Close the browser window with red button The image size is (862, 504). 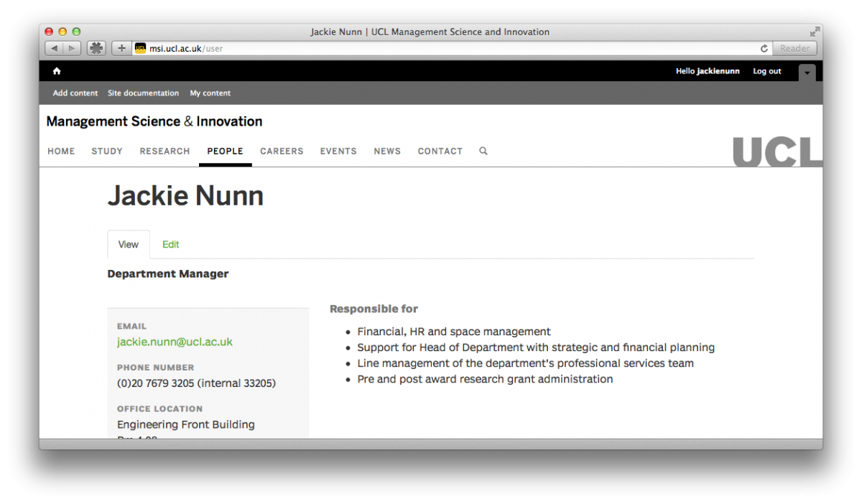click(49, 32)
